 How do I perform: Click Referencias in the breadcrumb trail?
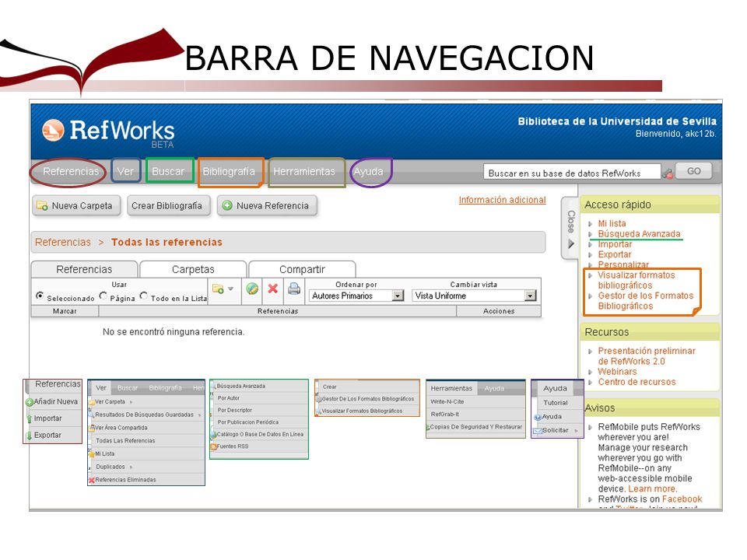click(x=62, y=242)
